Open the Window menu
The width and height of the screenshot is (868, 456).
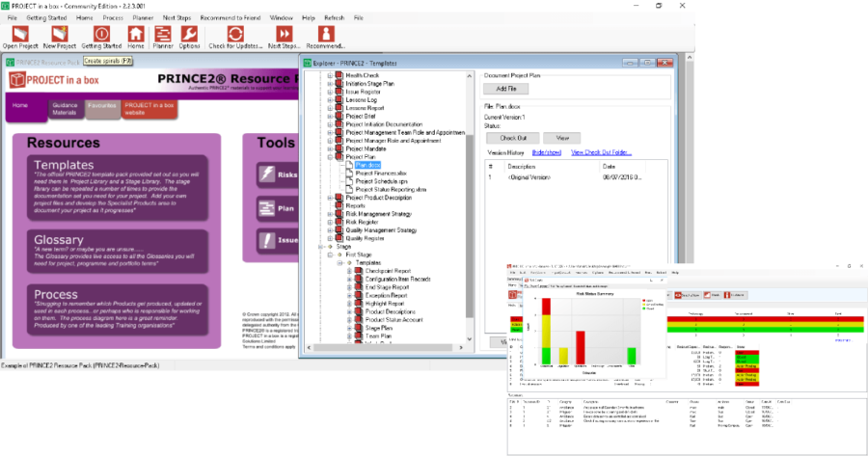pyautogui.click(x=282, y=17)
